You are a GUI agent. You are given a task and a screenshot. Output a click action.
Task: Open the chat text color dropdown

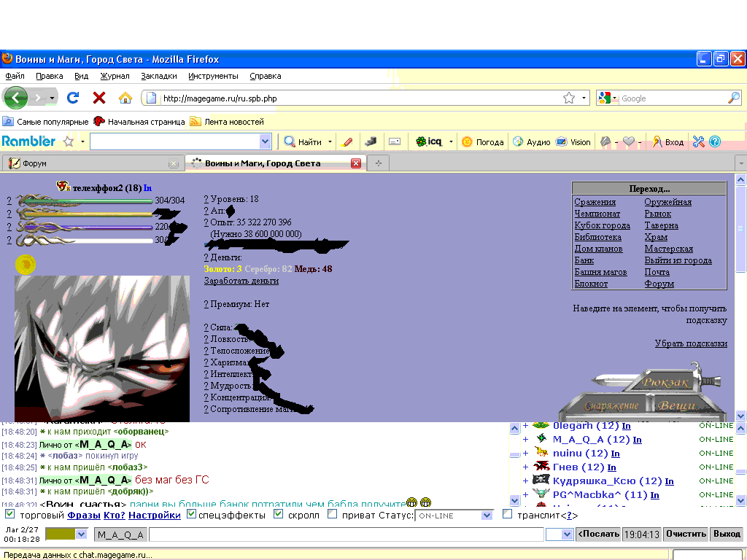coord(82,534)
